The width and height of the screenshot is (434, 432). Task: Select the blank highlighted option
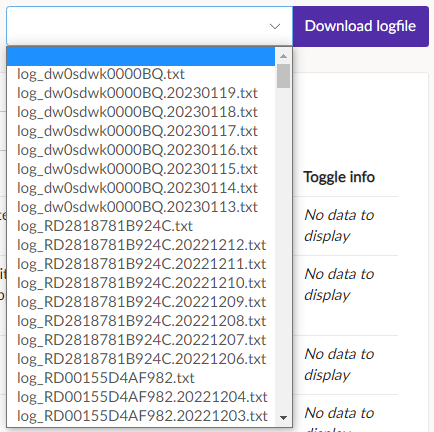tap(141, 56)
